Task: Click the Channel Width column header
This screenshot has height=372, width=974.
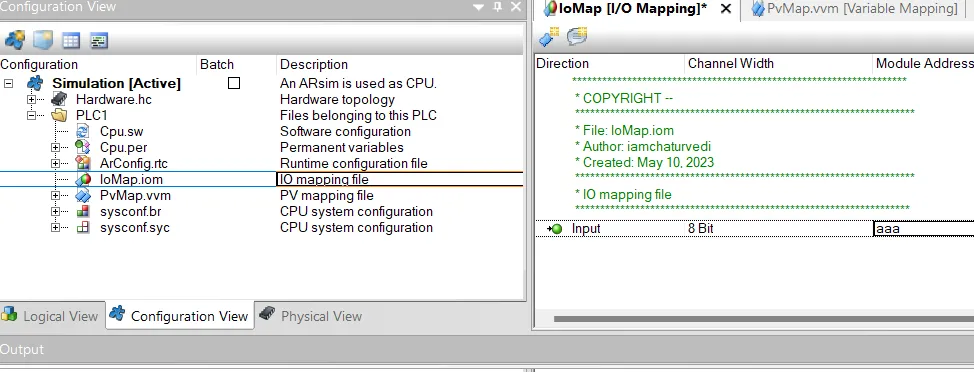Action: point(778,63)
